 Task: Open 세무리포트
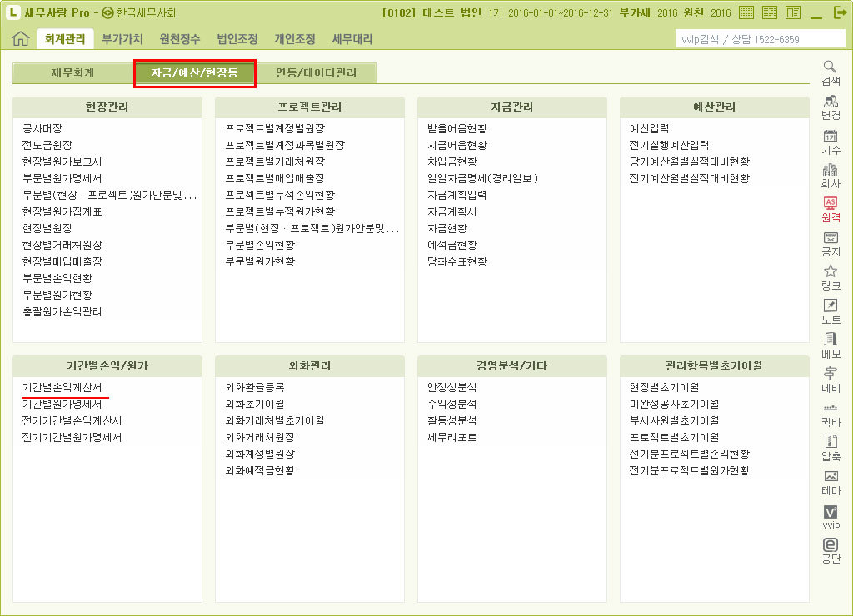point(452,437)
